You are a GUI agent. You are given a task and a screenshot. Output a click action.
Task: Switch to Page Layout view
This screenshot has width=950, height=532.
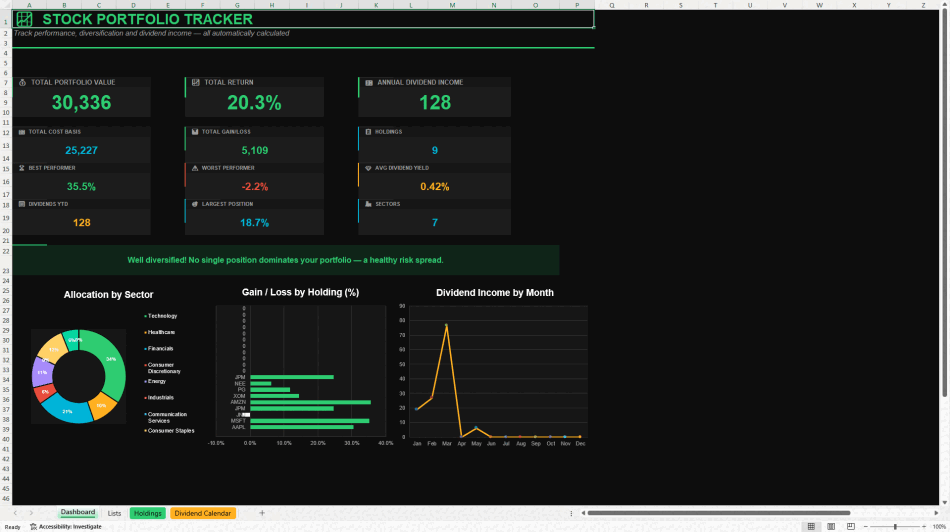[x=831, y=527]
